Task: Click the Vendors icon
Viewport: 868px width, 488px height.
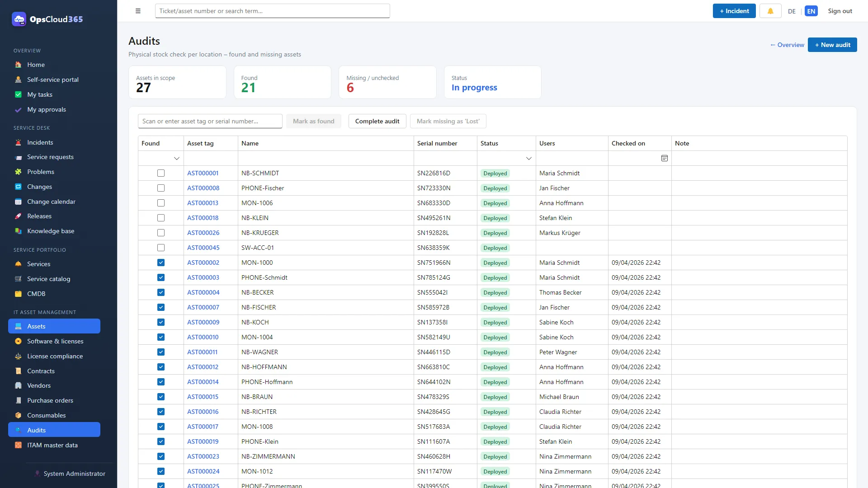Action: [18, 385]
